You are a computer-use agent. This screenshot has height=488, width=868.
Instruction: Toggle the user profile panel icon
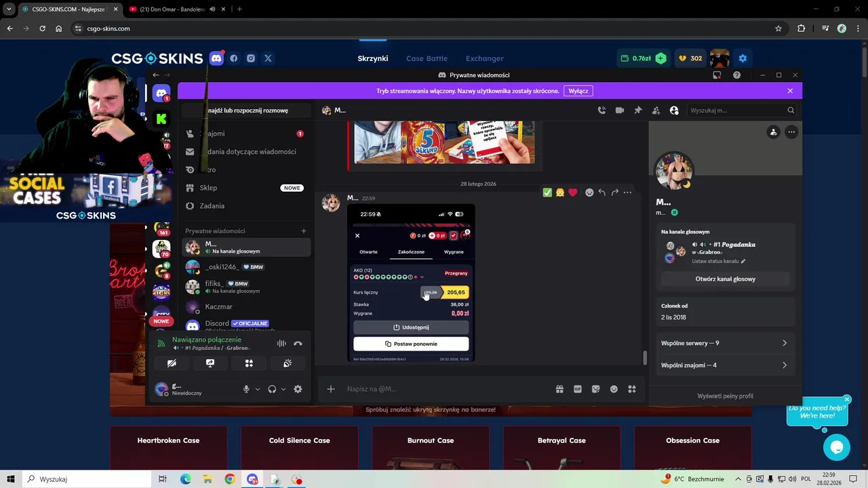pos(674,110)
